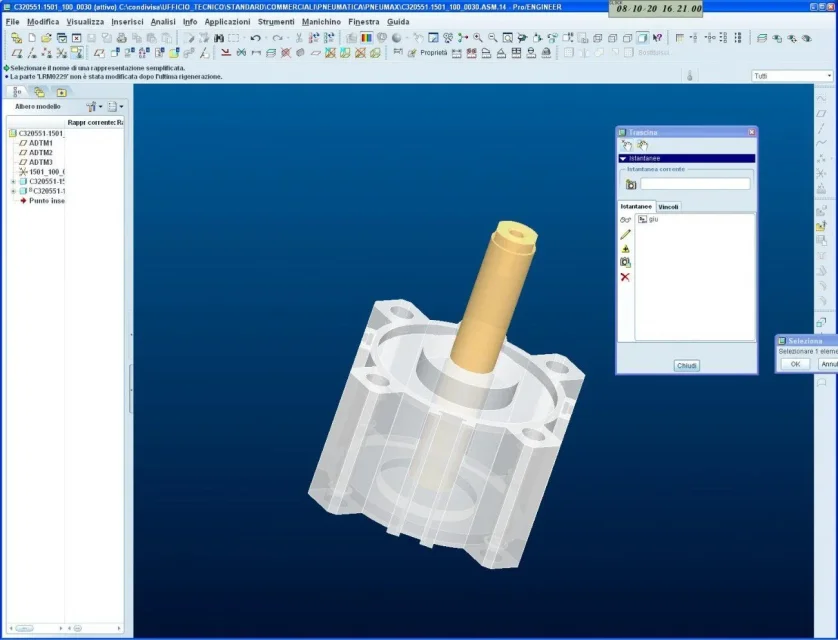
Task: Open the Applicazioni menu
Action: 227,22
